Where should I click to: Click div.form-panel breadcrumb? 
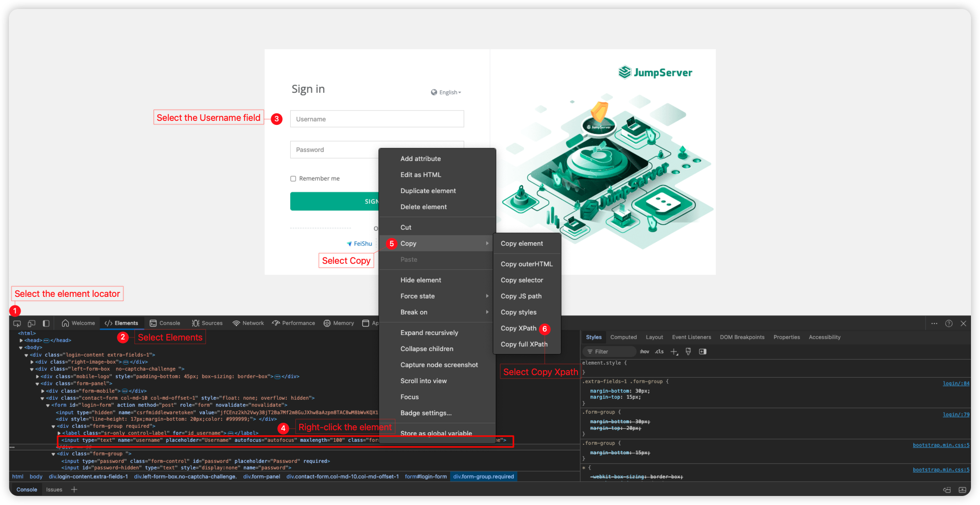coord(262,477)
